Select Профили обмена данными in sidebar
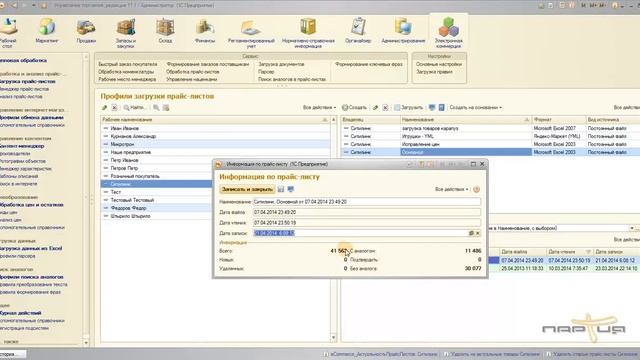 31,118
